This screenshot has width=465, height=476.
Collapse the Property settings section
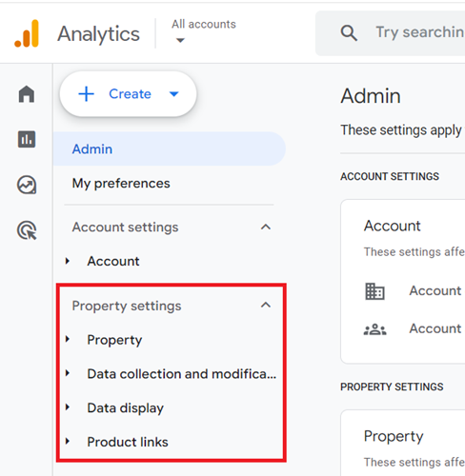(266, 306)
